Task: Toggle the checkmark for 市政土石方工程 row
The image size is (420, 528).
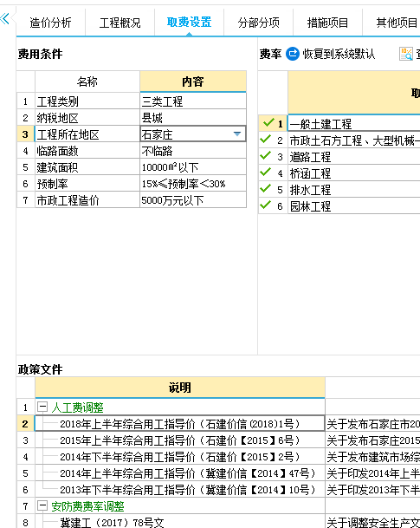Action: (x=265, y=139)
